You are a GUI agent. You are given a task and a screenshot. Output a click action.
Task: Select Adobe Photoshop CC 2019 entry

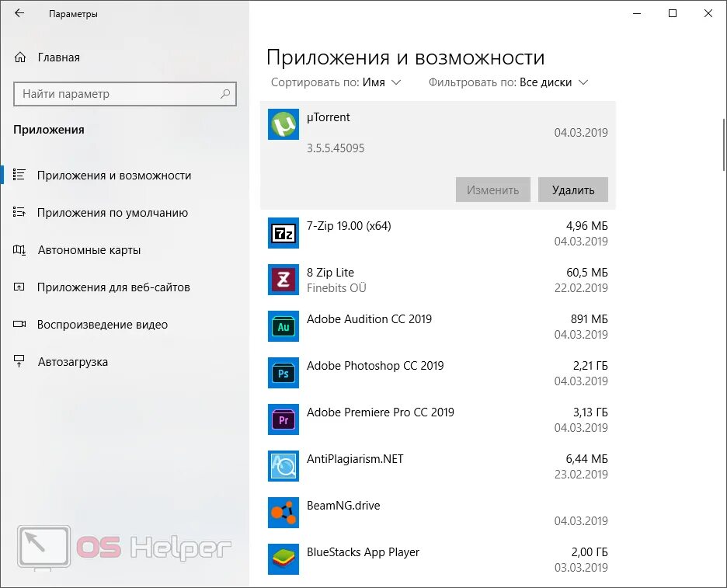click(x=438, y=373)
